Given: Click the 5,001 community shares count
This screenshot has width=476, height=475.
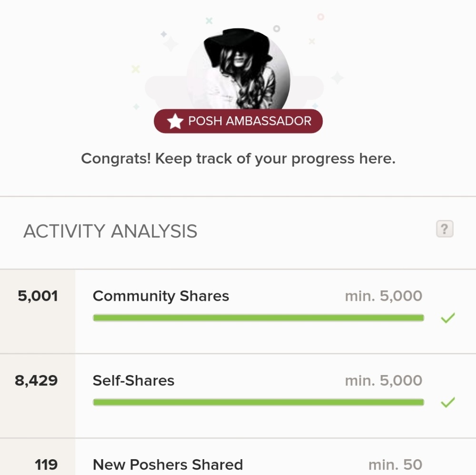Looking at the screenshot, I should [38, 296].
